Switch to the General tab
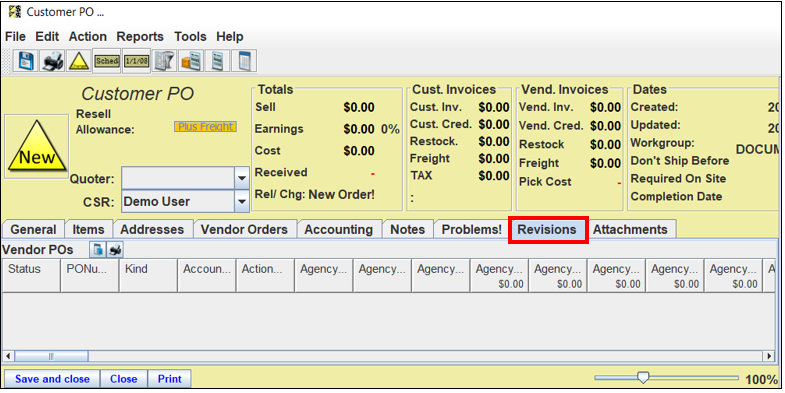 (x=34, y=229)
